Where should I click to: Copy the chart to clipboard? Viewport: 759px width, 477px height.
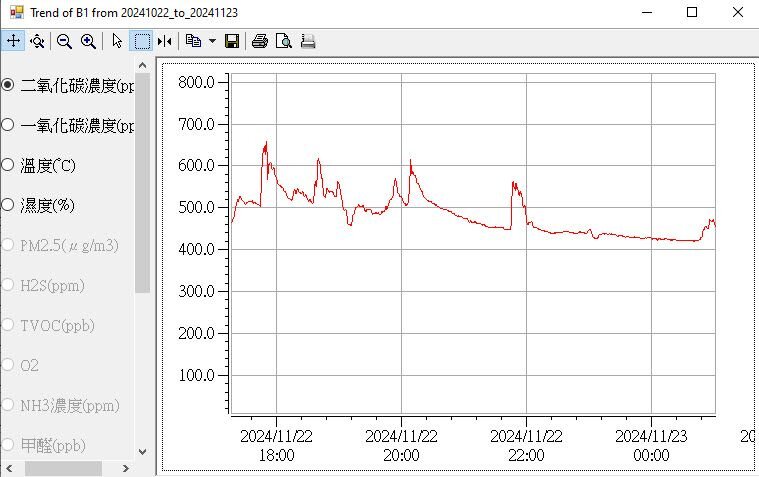pyautogui.click(x=194, y=41)
